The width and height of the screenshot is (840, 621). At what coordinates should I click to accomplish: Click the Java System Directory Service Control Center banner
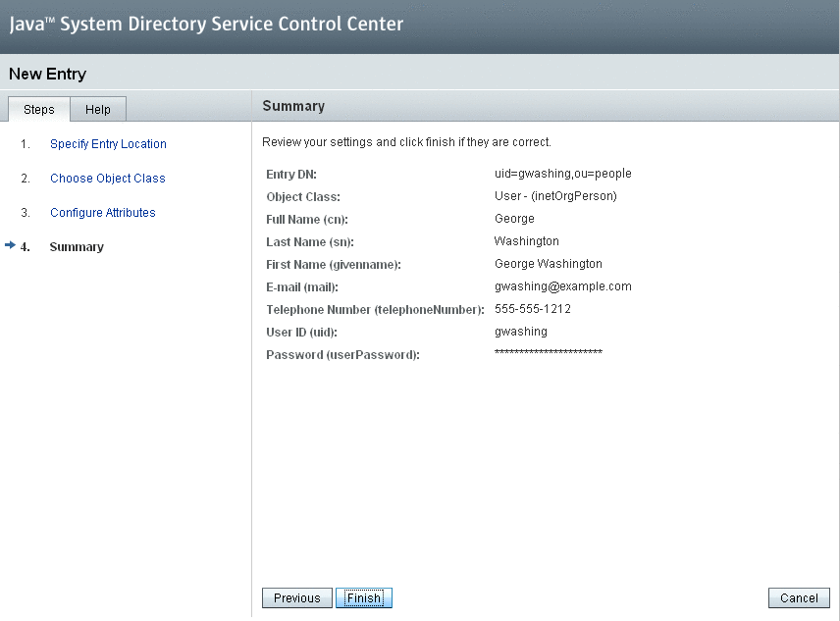206,25
